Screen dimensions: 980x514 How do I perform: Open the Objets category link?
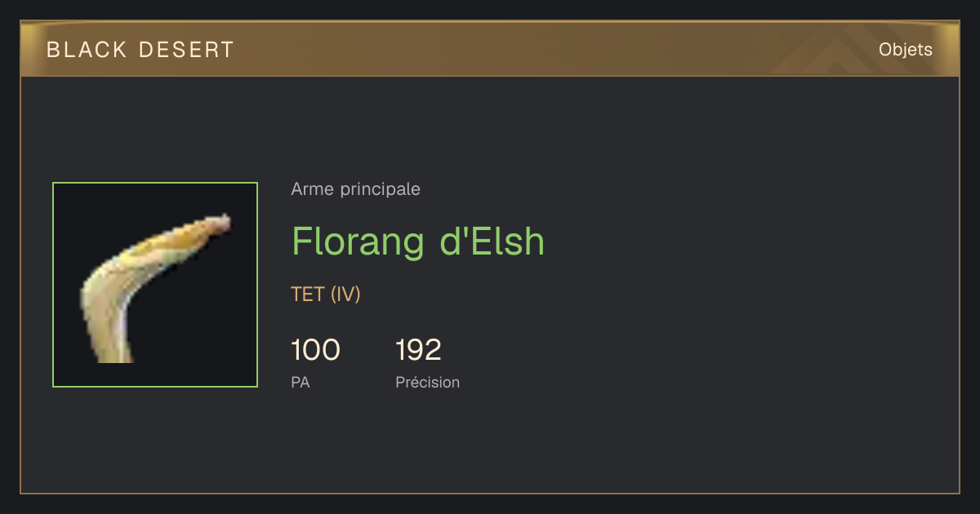tap(905, 50)
